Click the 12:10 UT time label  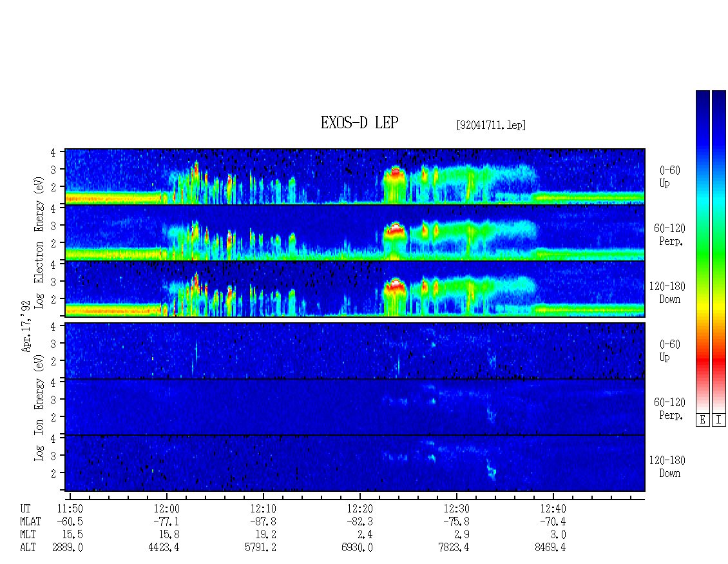263,509
